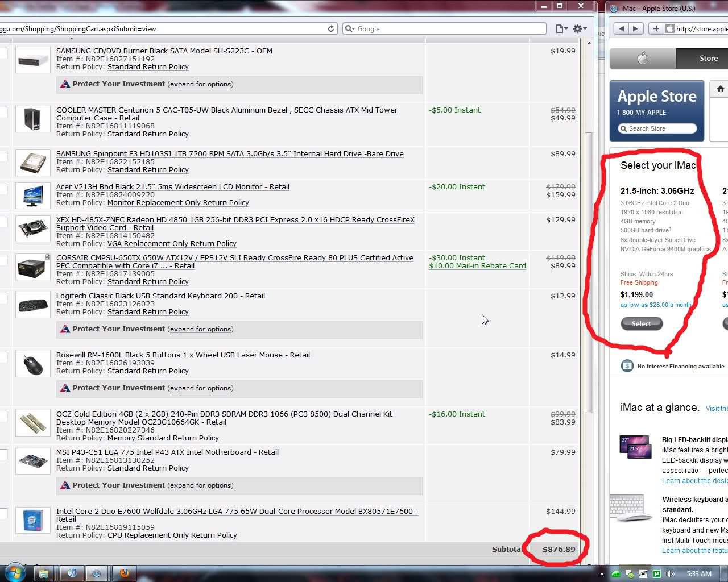This screenshot has width=728, height=582.
Task: Open Monitor Replacement Only Return Policy link
Action: coord(178,203)
